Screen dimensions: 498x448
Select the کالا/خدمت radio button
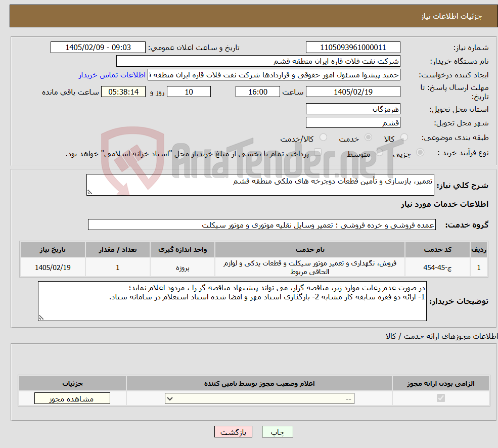click(323, 137)
